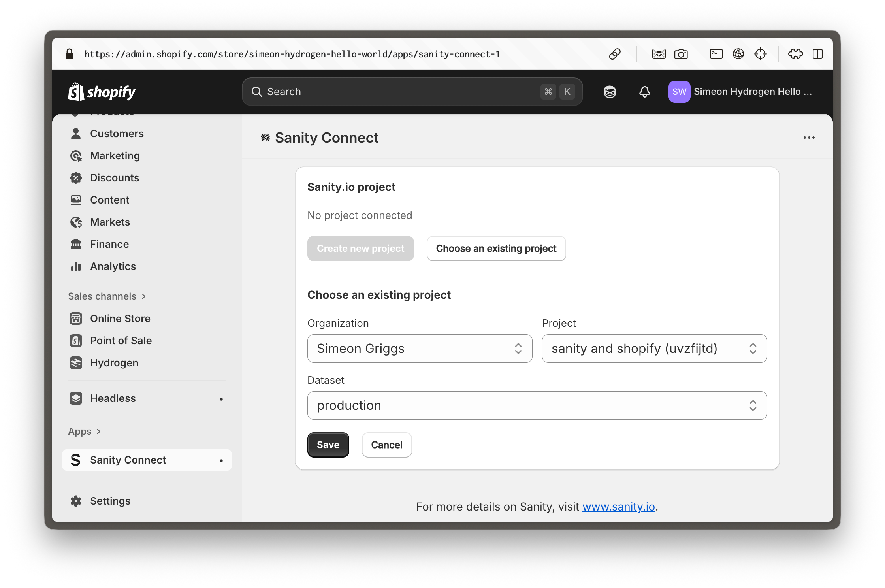Click the SW store avatar
885x588 pixels.
coord(679,92)
